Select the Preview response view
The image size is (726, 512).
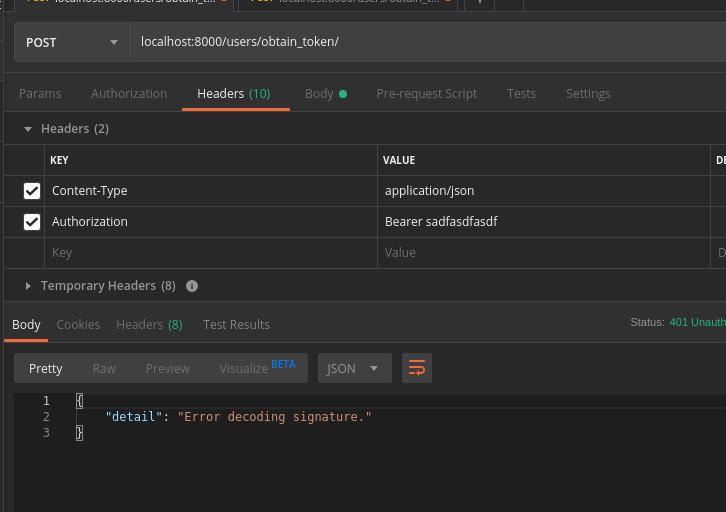click(x=167, y=368)
